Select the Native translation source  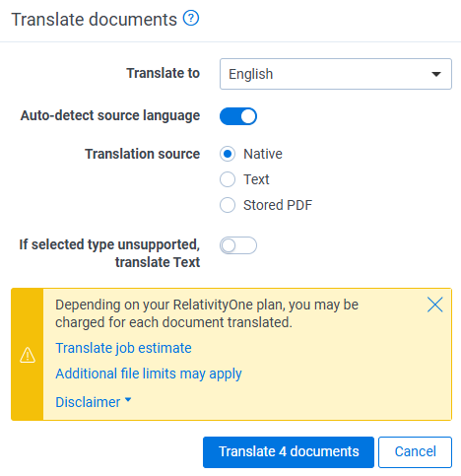point(228,154)
